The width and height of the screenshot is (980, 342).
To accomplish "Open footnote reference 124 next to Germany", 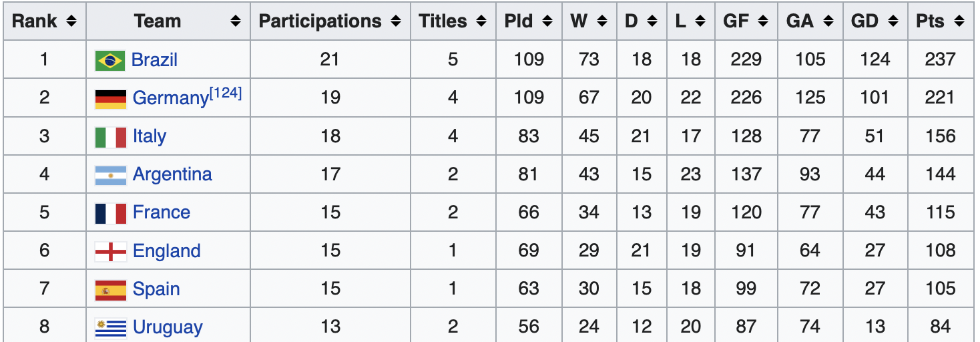I will click(226, 94).
